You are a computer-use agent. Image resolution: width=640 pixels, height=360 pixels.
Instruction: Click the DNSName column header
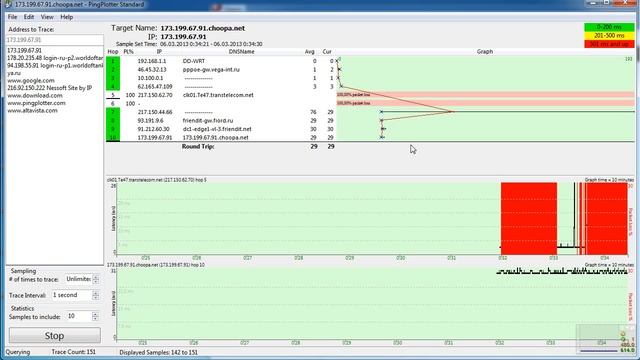(241, 52)
